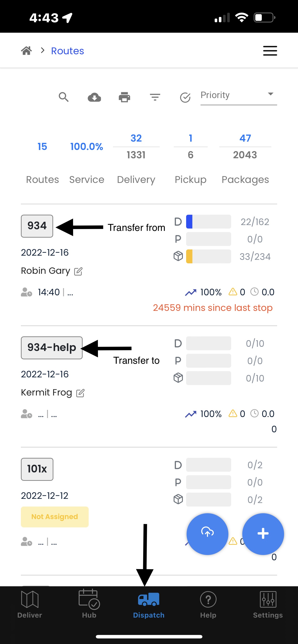
Task: Click route 934 delivery progress bar
Action: point(208,221)
